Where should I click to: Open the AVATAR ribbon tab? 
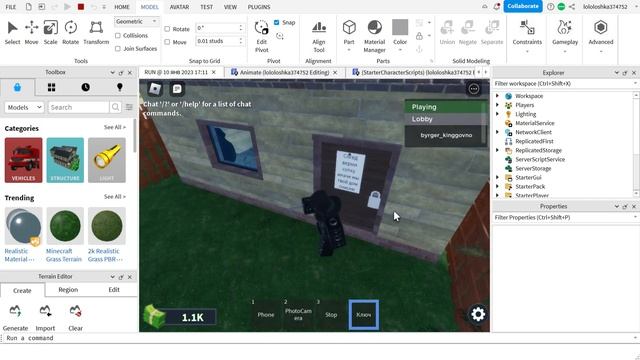(179, 7)
